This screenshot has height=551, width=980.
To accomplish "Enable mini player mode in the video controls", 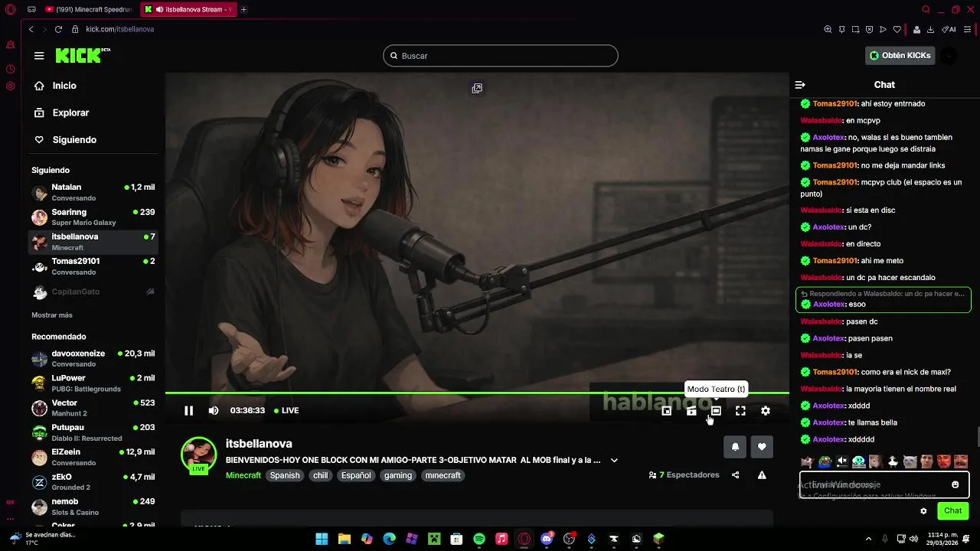I will click(667, 411).
